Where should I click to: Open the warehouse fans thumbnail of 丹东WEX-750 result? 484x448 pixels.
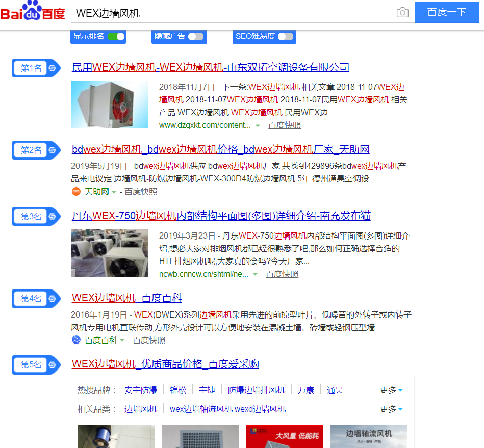pos(110,253)
